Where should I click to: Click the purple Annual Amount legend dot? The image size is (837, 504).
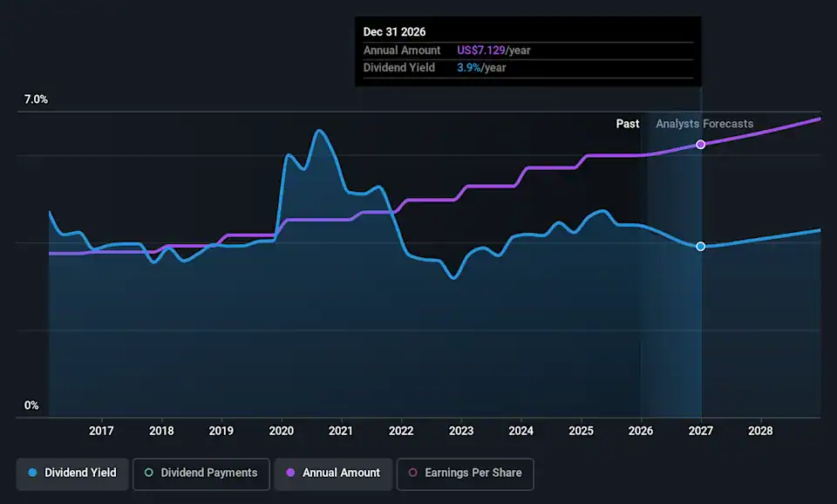coord(290,473)
